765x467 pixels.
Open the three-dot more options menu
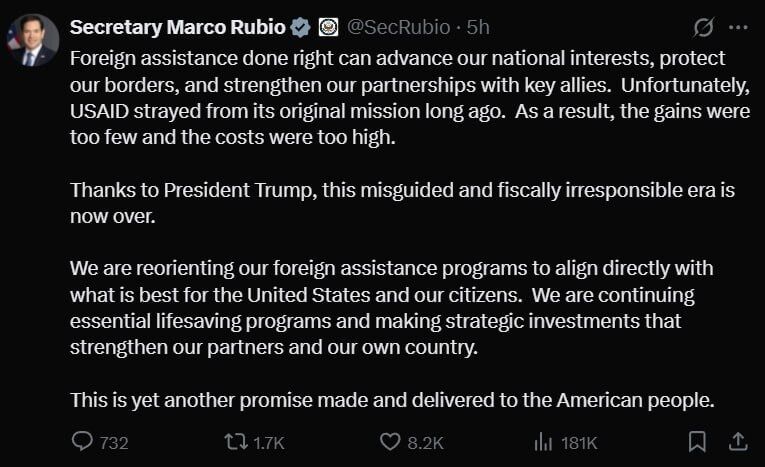click(738, 27)
